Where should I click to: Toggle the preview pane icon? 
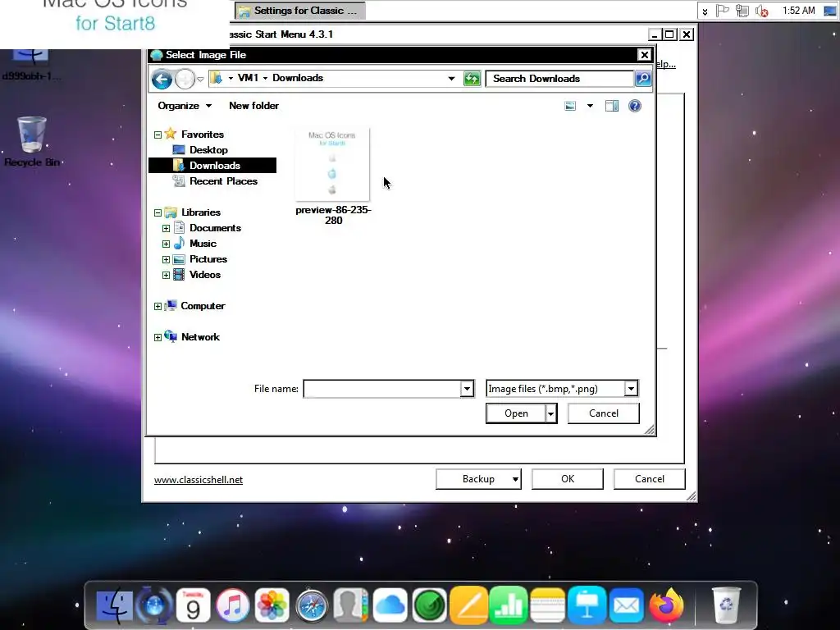pyautogui.click(x=612, y=106)
